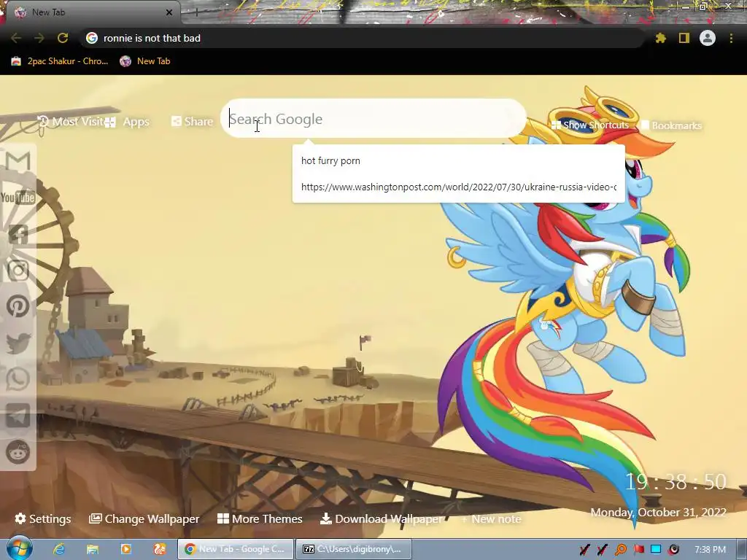Open More Themes

(x=260, y=518)
